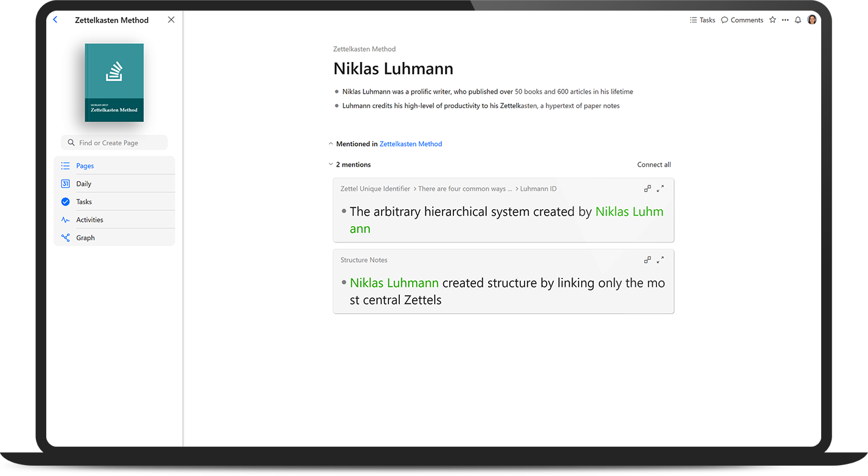
Task: Collapse the Mentioned in section
Action: (331, 144)
